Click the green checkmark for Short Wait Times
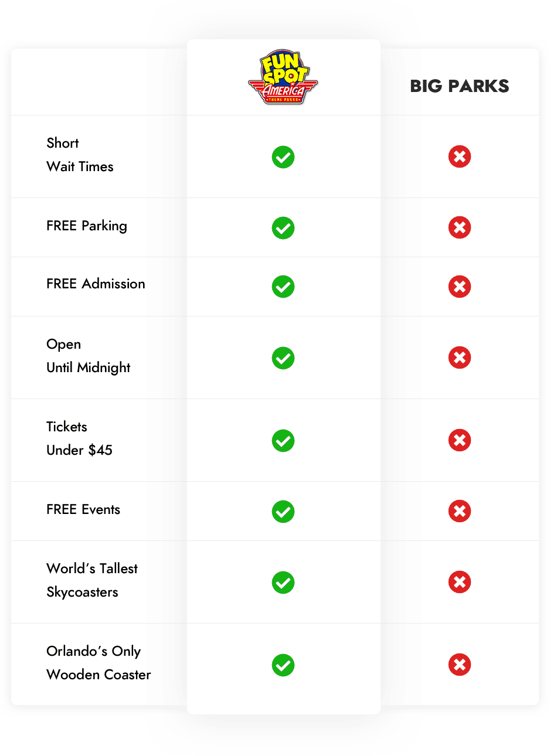The width and height of the screenshot is (550, 756). (283, 157)
